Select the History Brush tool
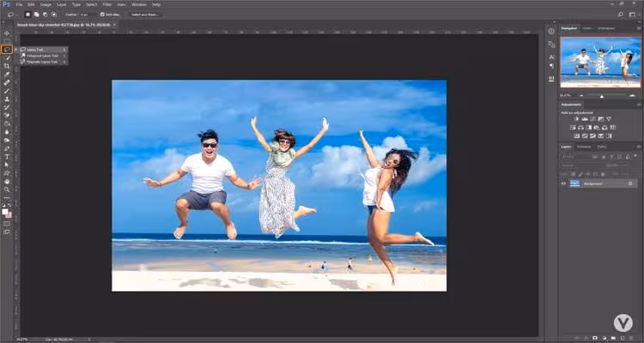 [7, 107]
